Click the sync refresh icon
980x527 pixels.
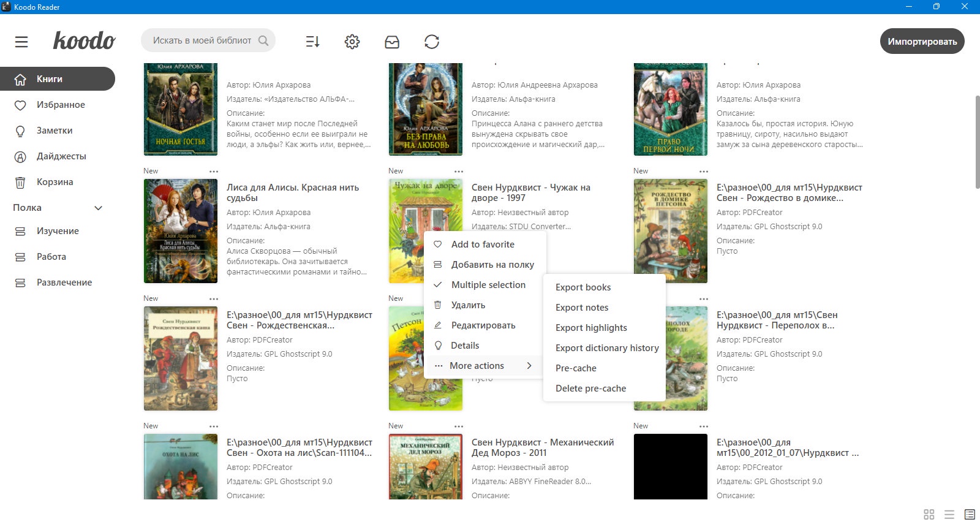click(x=432, y=42)
